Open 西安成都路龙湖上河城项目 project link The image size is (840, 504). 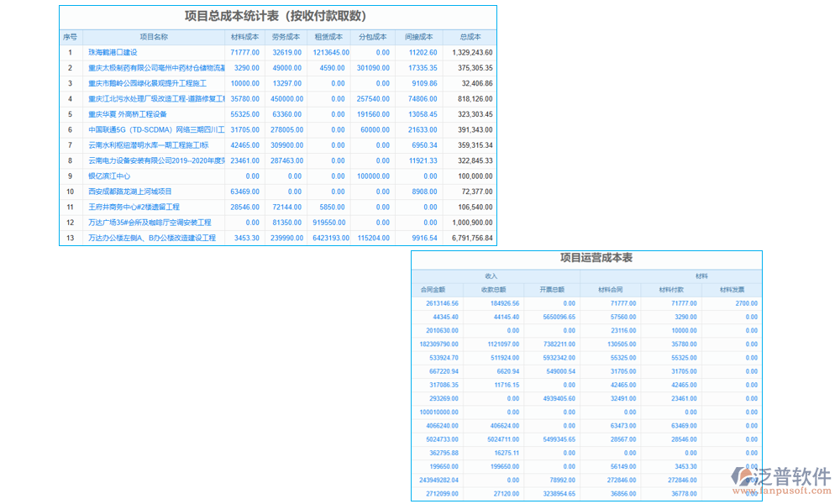(x=130, y=192)
